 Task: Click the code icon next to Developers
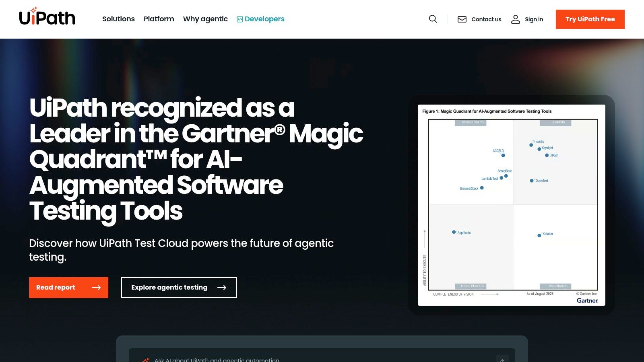click(239, 19)
